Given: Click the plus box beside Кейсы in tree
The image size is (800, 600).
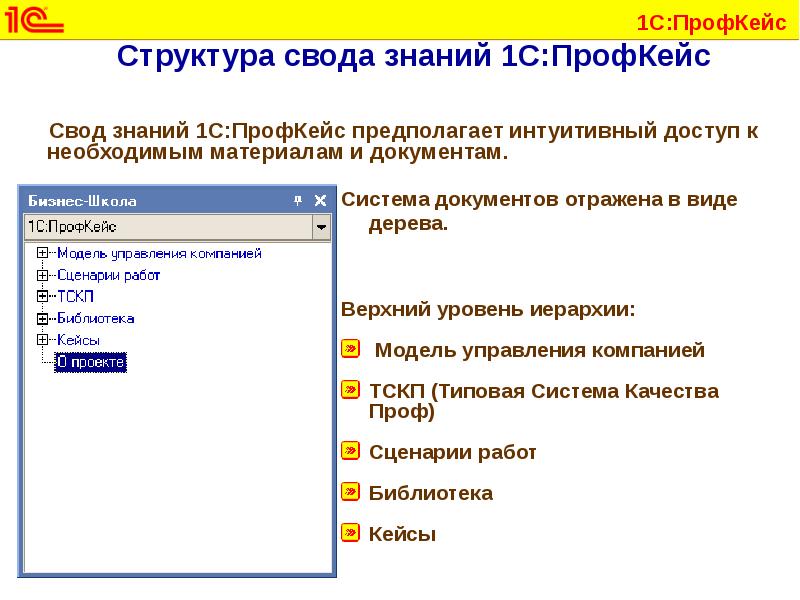Looking at the screenshot, I should coord(42,340).
